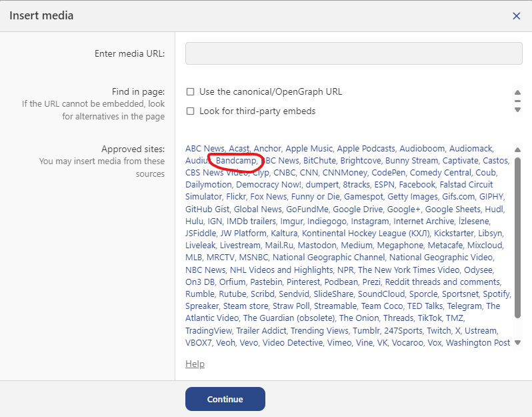Click the Find in page scroll up arrow
Image resolution: width=532 pixels, height=417 pixels.
(x=517, y=92)
